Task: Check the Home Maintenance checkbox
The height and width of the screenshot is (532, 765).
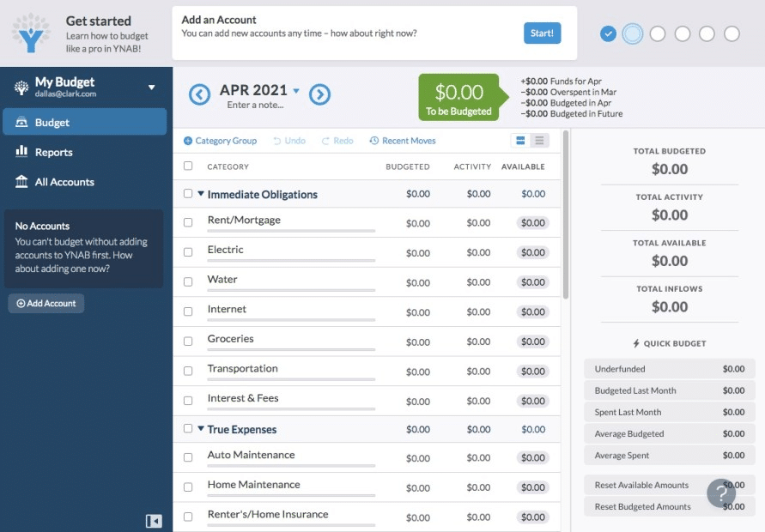Action: click(x=188, y=487)
